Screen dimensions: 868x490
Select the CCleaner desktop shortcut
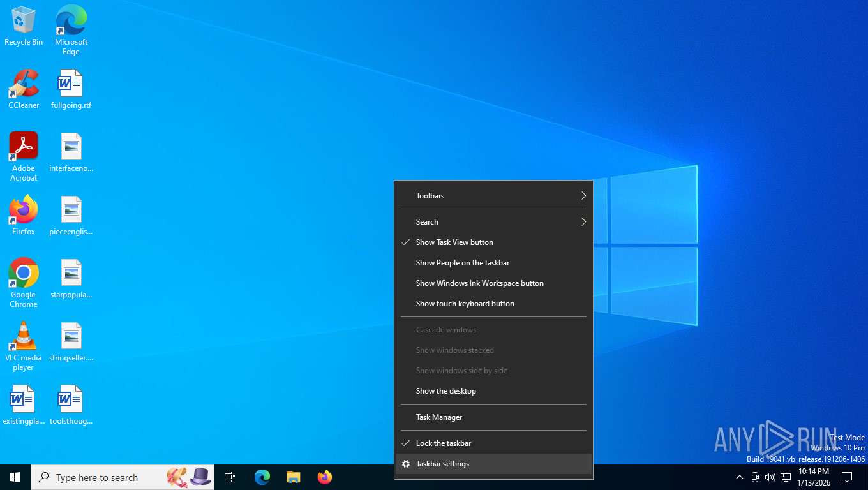click(x=24, y=89)
